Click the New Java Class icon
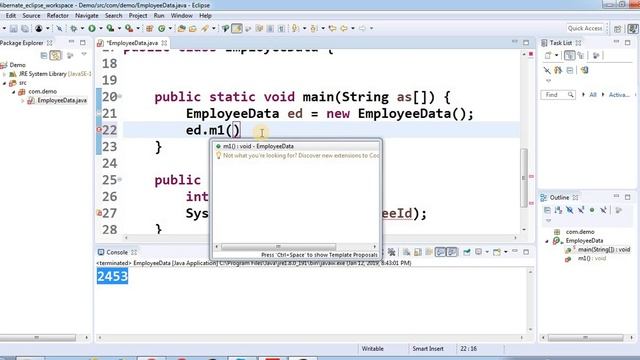This screenshot has width=640, height=360. click(x=162, y=29)
